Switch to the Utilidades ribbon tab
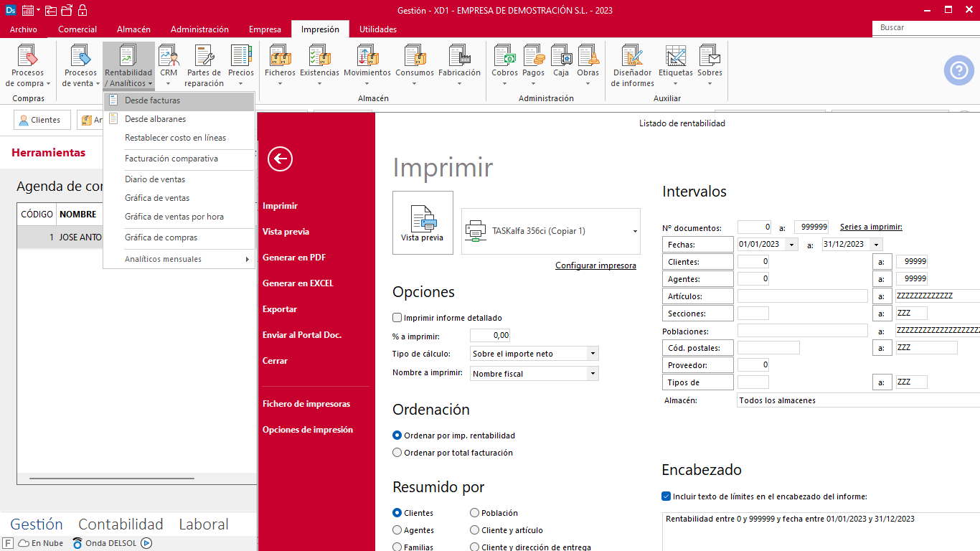 tap(377, 29)
